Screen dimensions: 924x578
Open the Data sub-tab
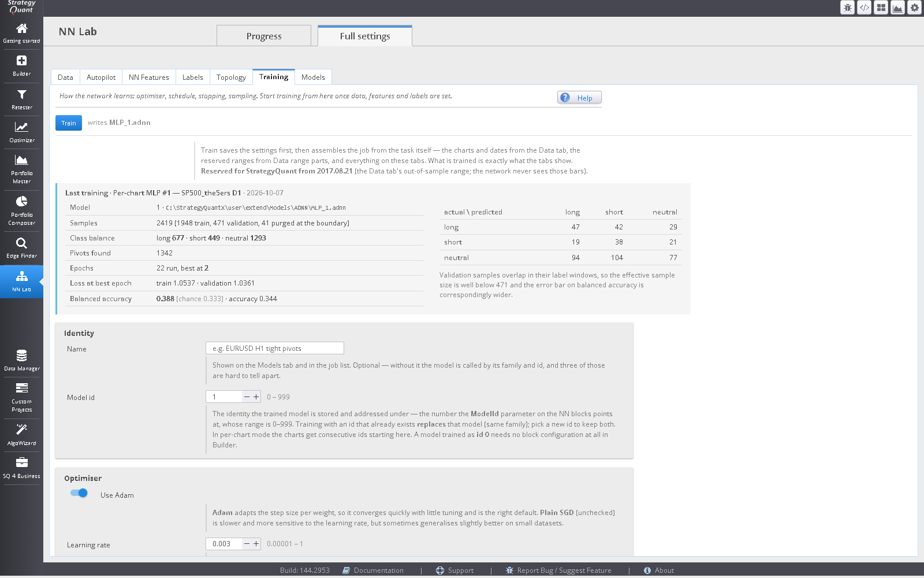pyautogui.click(x=65, y=77)
